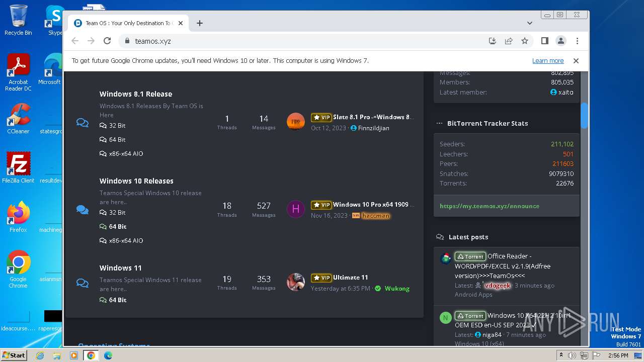Click the my.teamos.xyz/announce tracker link
The height and width of the screenshot is (362, 644).
point(490,206)
